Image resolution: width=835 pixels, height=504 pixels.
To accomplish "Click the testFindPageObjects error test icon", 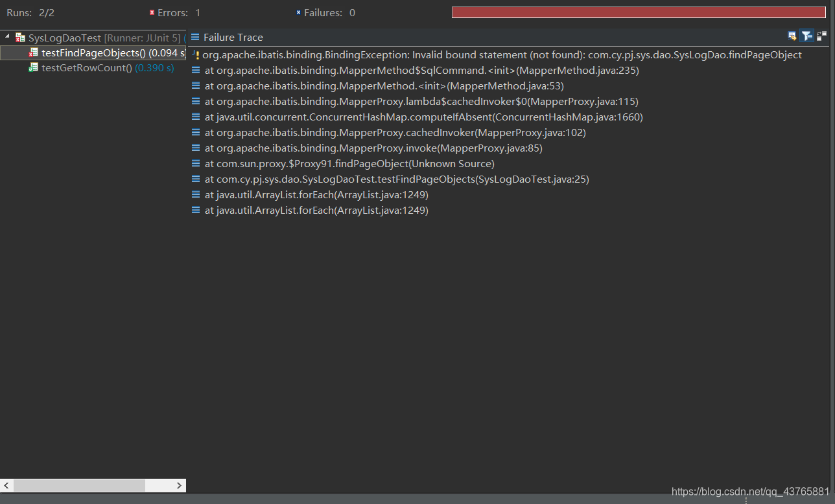I will [34, 53].
